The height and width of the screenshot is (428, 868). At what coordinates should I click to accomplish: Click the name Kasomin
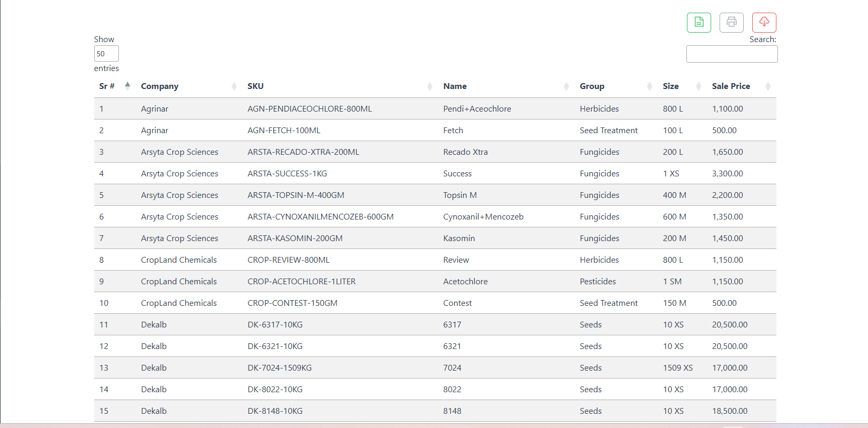459,238
